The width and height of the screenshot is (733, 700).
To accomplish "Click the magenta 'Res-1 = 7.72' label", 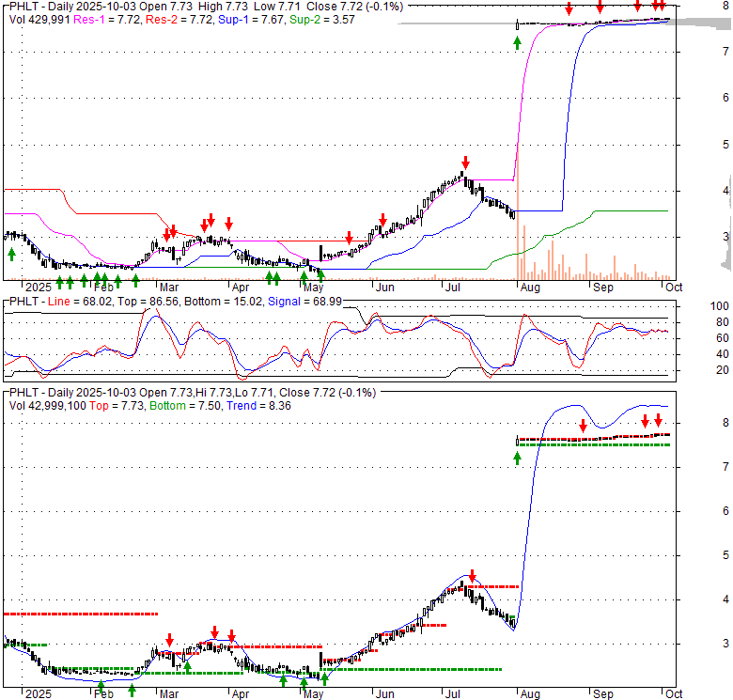I will pyautogui.click(x=107, y=20).
